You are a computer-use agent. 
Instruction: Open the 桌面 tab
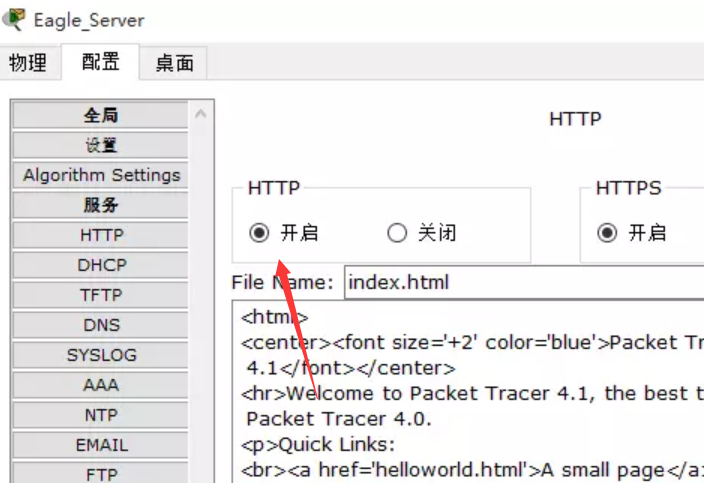(x=175, y=62)
